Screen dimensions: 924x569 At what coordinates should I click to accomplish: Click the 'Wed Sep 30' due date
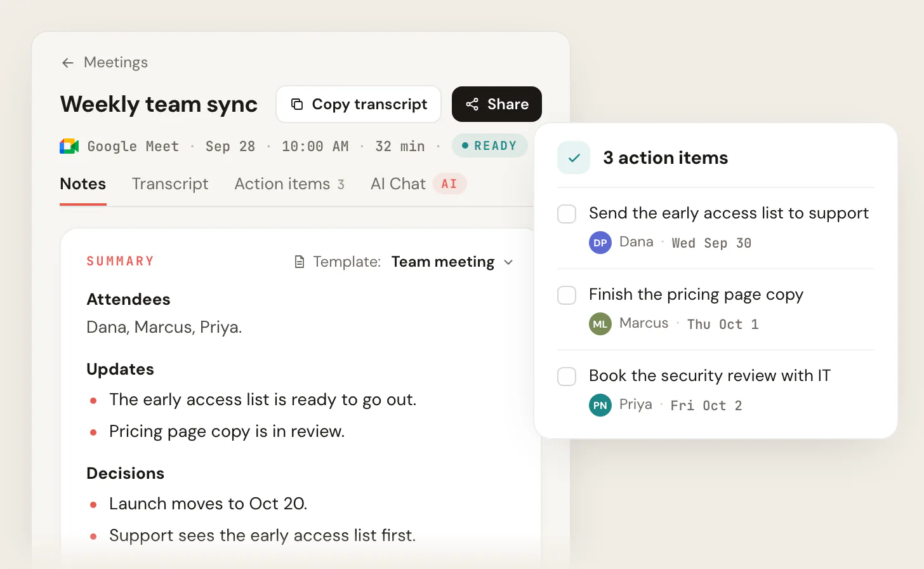coord(711,243)
